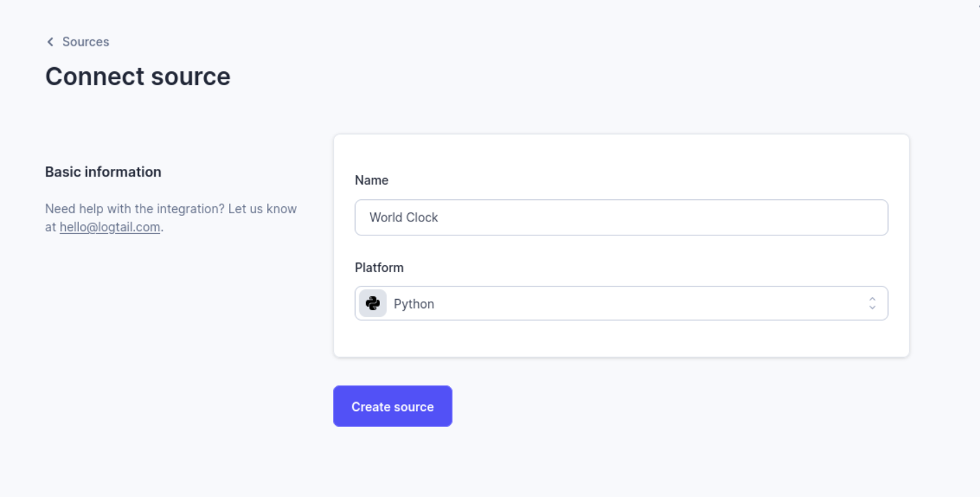Click the back chevron beside Sources

click(50, 42)
